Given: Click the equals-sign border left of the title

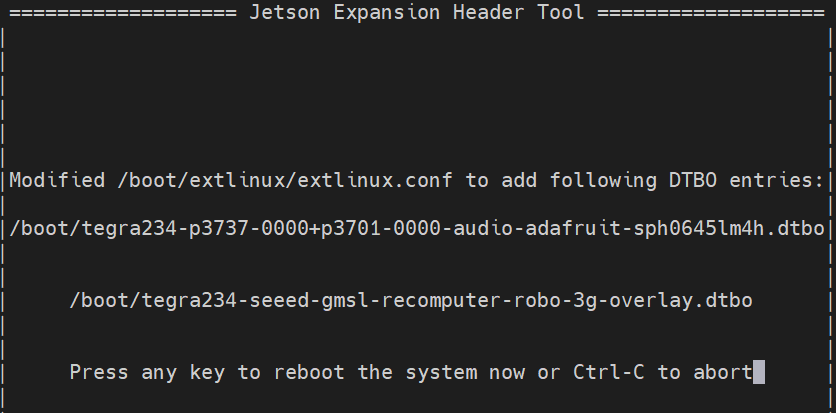Looking at the screenshot, I should pyautogui.click(x=118, y=13).
